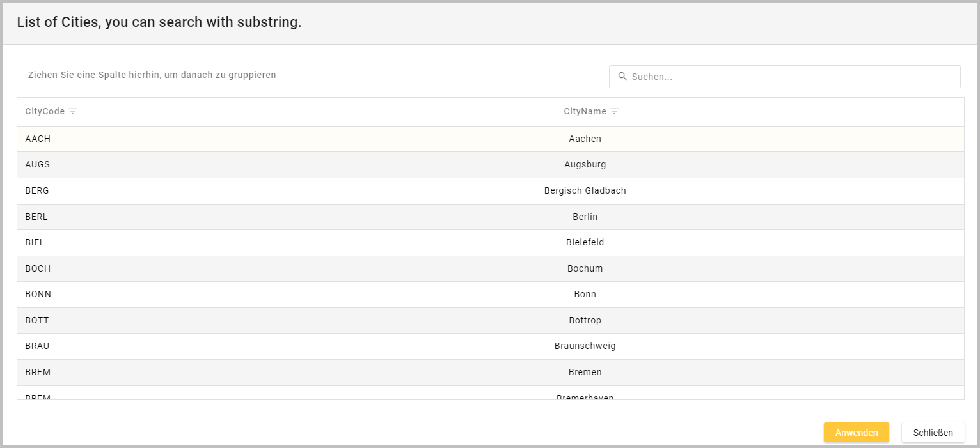This screenshot has width=980, height=448.
Task: Select the Braunschweig row
Action: click(585, 346)
